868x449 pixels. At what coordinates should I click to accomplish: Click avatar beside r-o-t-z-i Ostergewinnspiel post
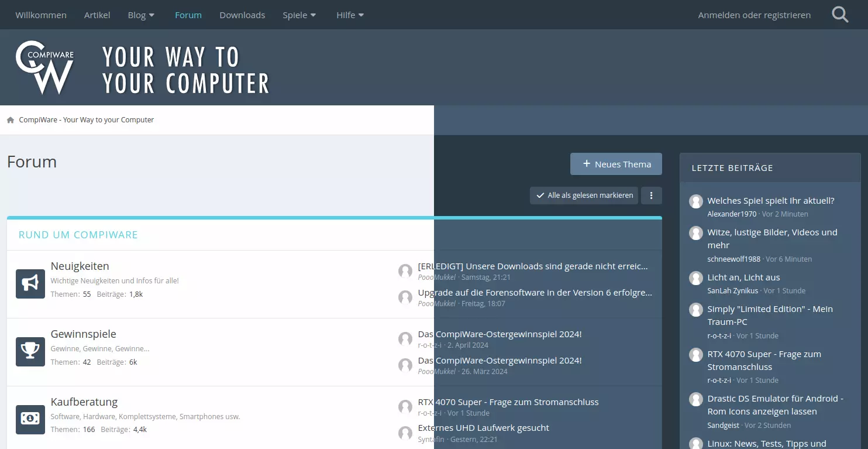pos(405,339)
